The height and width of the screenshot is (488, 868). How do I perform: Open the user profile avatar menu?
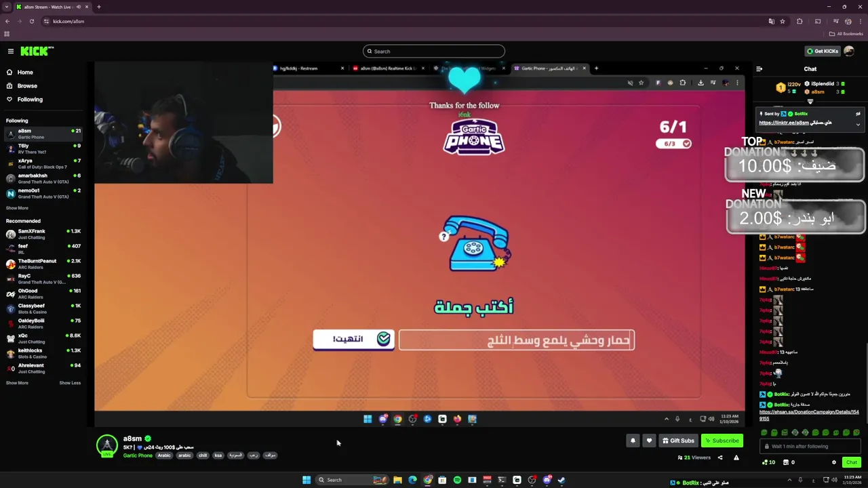click(849, 52)
